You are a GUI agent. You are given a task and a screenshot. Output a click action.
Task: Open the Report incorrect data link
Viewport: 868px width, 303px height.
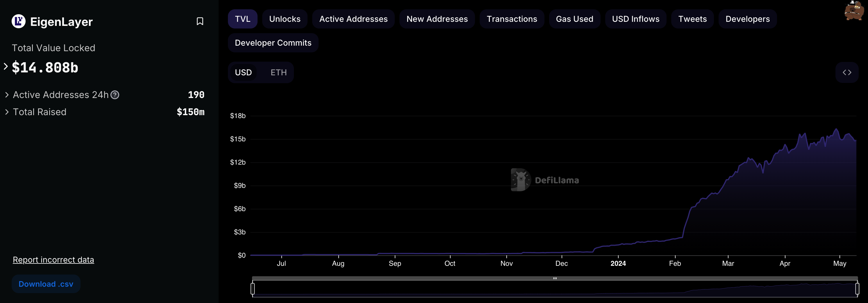tap(53, 260)
